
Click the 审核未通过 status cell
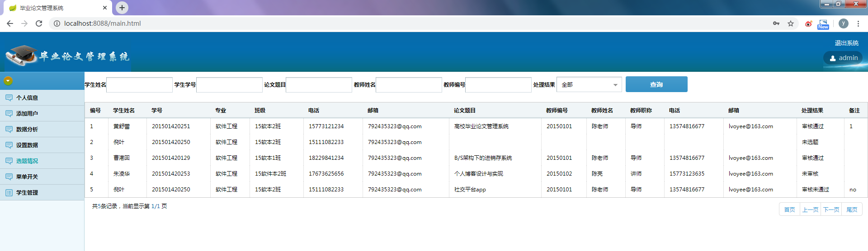pos(816,190)
